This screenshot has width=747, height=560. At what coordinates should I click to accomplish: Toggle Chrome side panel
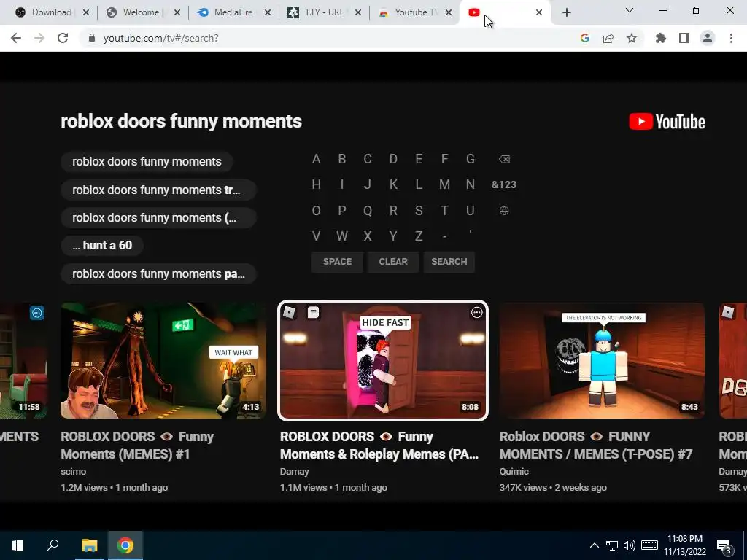[684, 38]
